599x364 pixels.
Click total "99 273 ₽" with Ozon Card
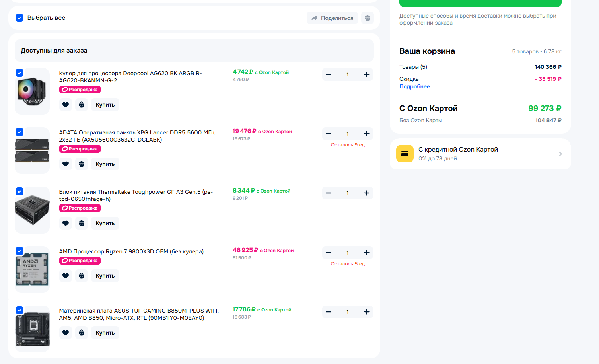click(545, 108)
